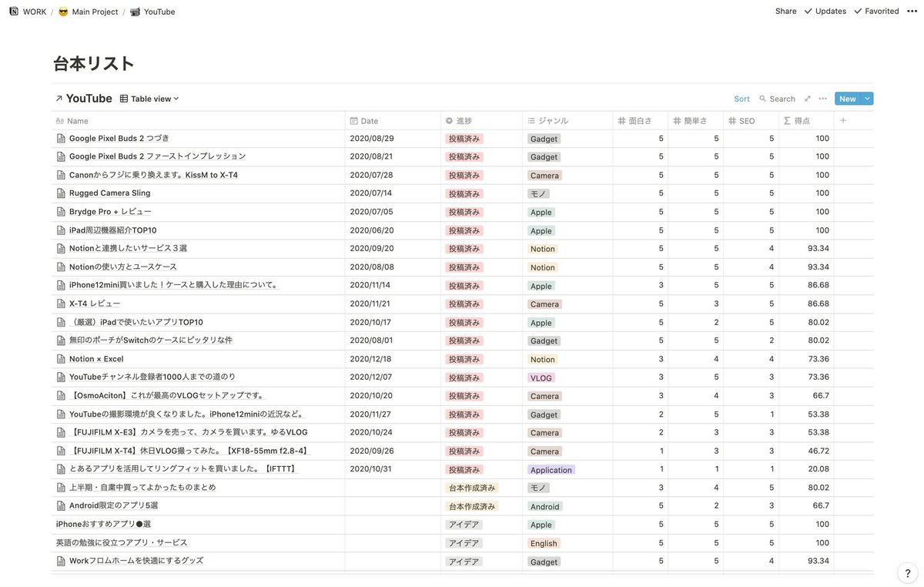Image resolution: width=924 pixels, height=587 pixels.
Task: Click page icon of Rugged Camera Sling row
Action: 62,193
